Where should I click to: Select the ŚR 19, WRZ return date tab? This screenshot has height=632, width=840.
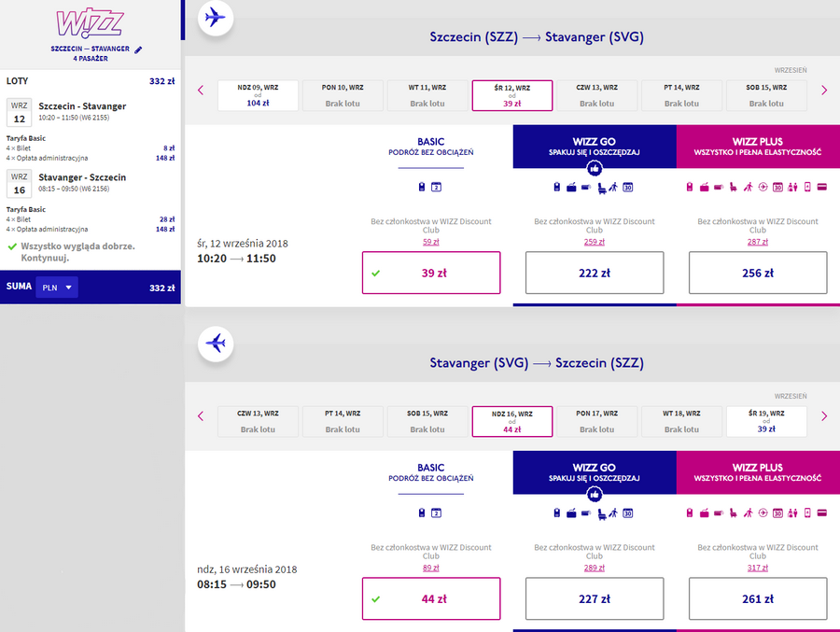766,421
